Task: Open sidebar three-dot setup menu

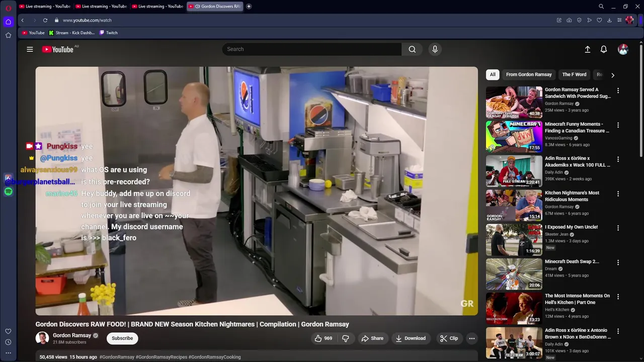Action: (8, 353)
